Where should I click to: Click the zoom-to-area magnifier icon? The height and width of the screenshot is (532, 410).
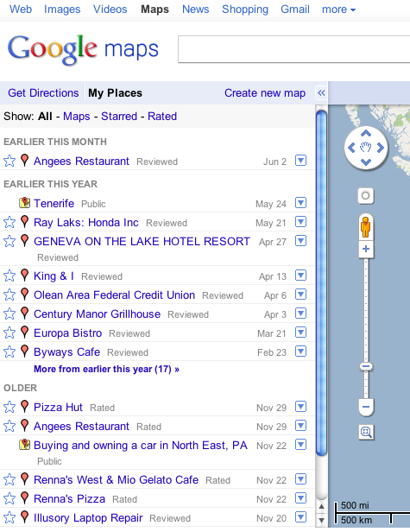[366, 432]
